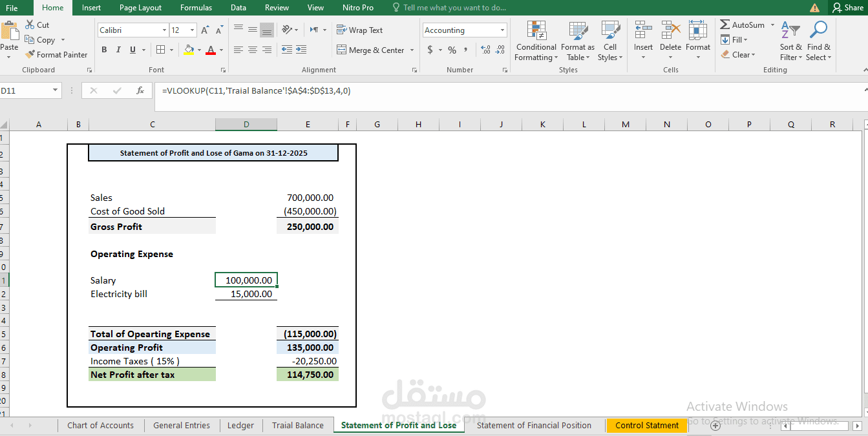868x436 pixels.
Task: Switch to the Formulas ribbon tab
Action: (x=196, y=8)
